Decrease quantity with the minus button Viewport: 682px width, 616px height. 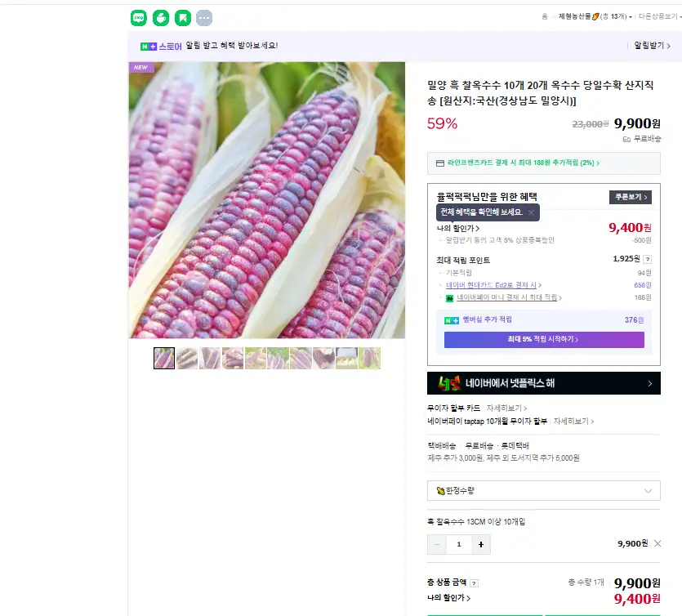[x=437, y=544]
